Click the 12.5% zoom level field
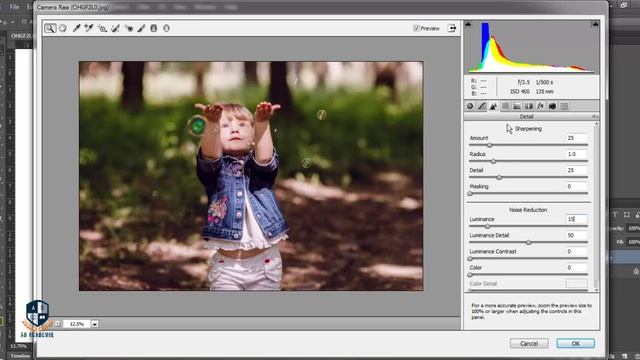640x360 pixels. tap(77, 324)
